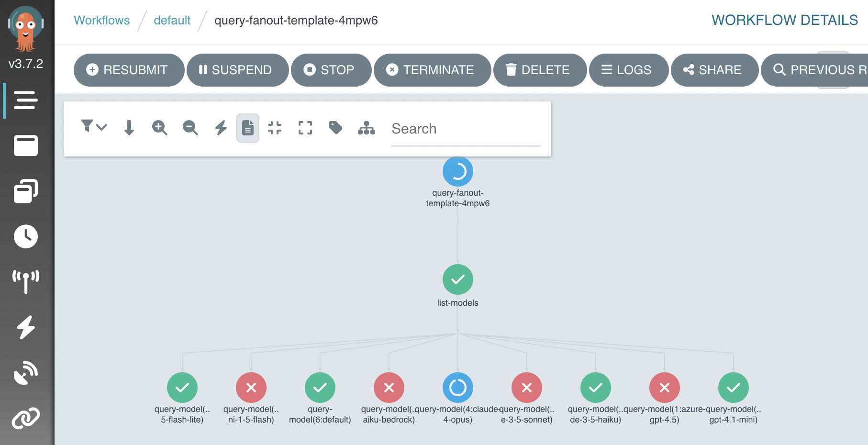The height and width of the screenshot is (445, 868).
Task: Toggle the node details document icon
Action: (x=247, y=128)
